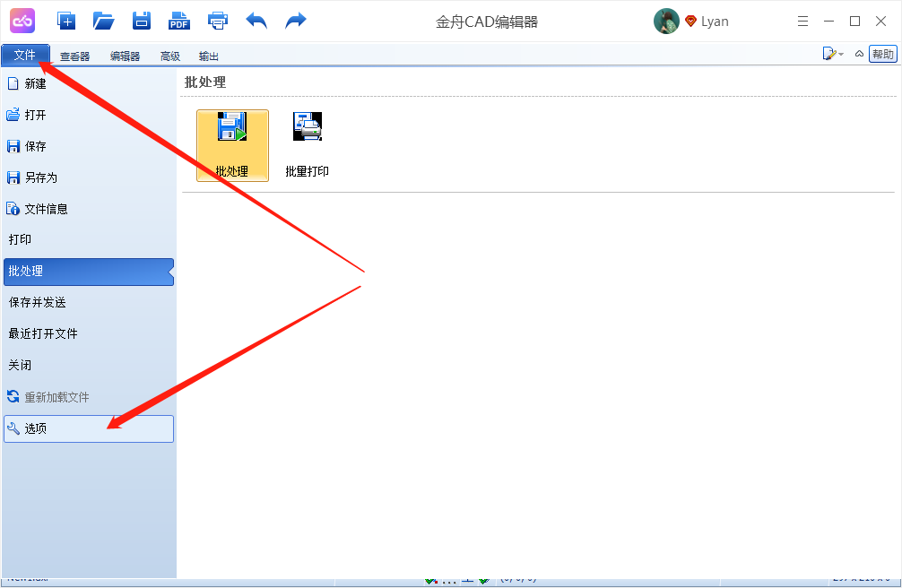This screenshot has height=588, width=902.
Task: Click the user avatar picture
Action: click(x=666, y=22)
